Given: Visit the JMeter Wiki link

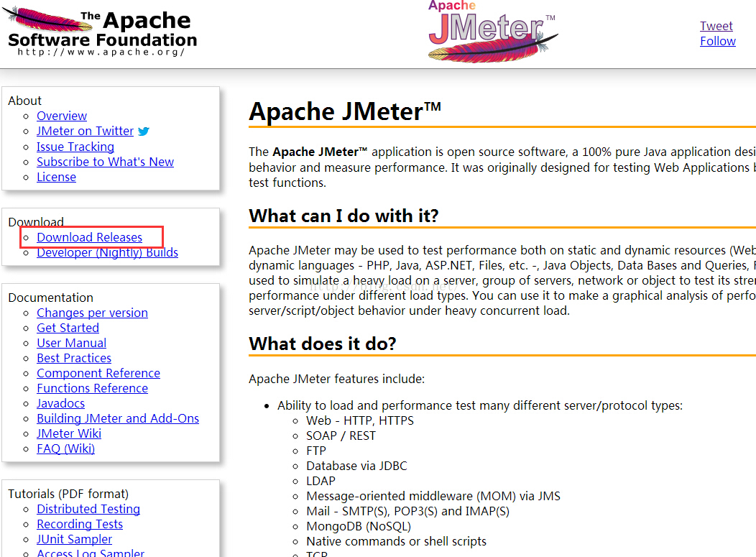Looking at the screenshot, I should [69, 433].
